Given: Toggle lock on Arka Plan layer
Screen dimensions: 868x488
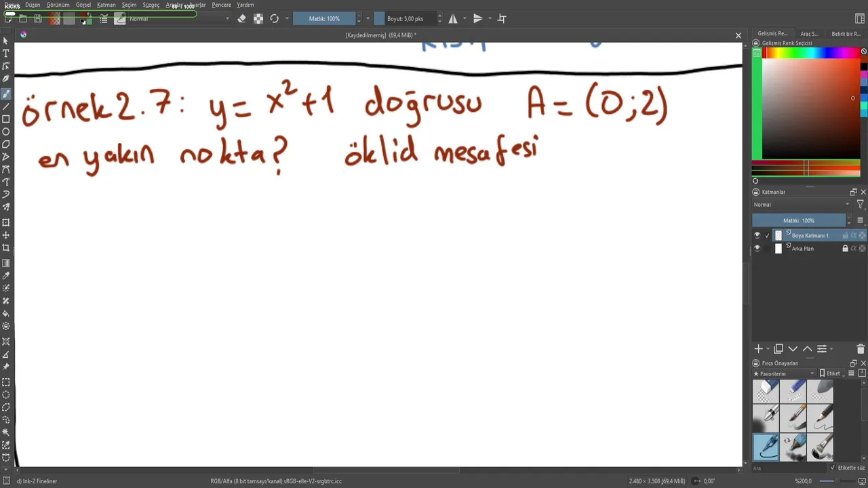Looking at the screenshot, I should tap(845, 248).
